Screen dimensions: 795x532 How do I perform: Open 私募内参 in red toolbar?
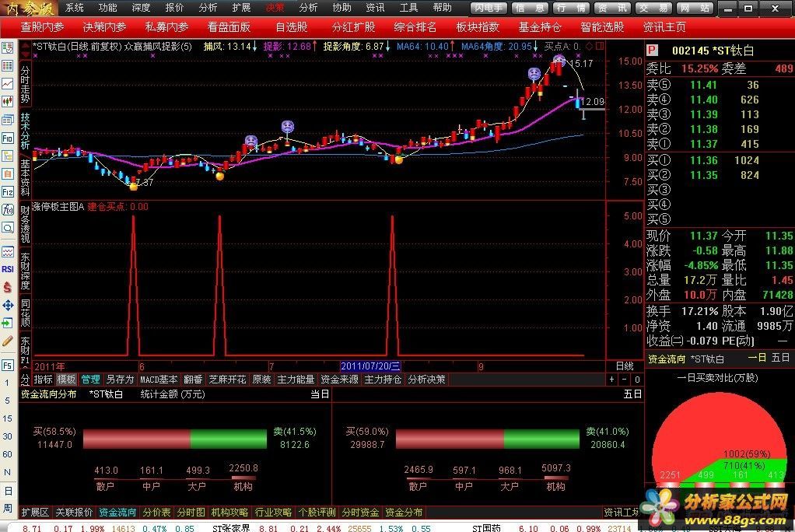click(x=166, y=27)
